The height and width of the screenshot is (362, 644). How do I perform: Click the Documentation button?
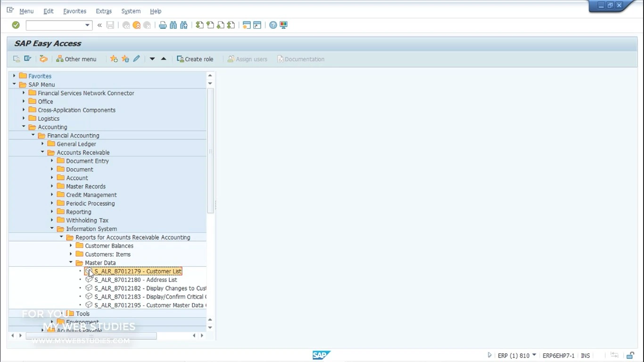tap(301, 59)
